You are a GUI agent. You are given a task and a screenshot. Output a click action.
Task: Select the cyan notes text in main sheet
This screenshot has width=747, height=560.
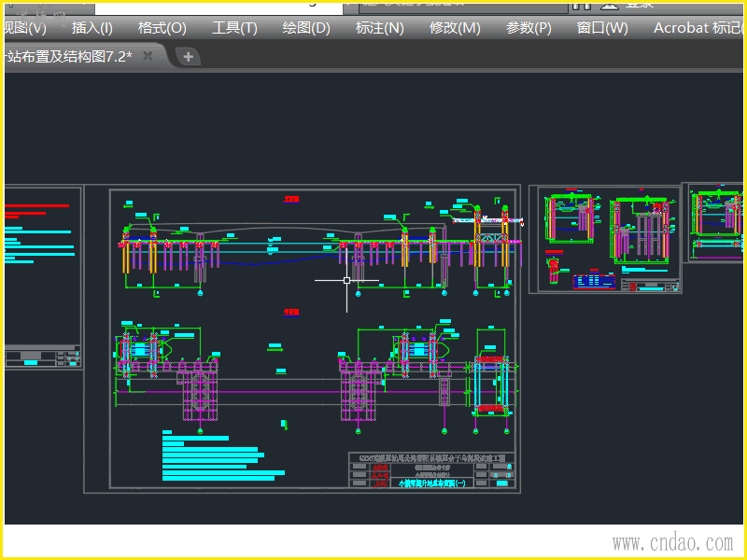(x=205, y=454)
